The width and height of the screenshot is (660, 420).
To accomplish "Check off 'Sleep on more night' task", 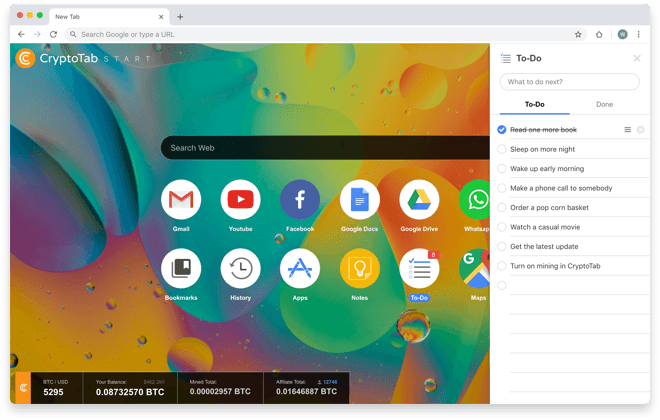I will pyautogui.click(x=502, y=149).
